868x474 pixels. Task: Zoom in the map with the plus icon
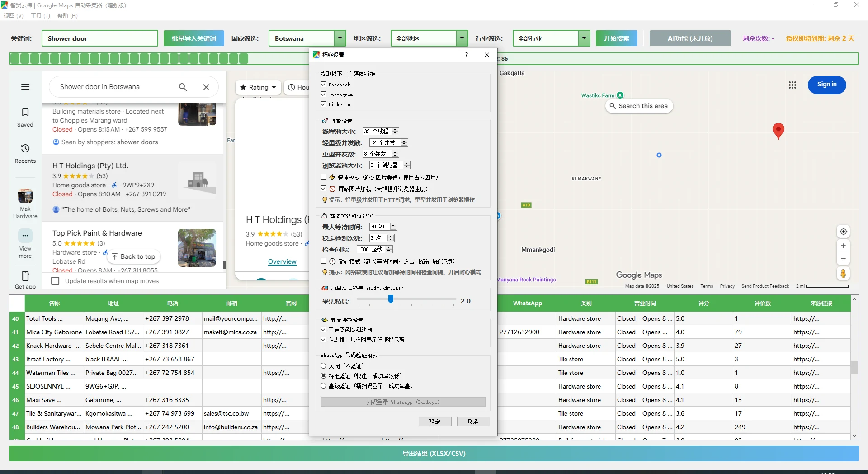843,246
